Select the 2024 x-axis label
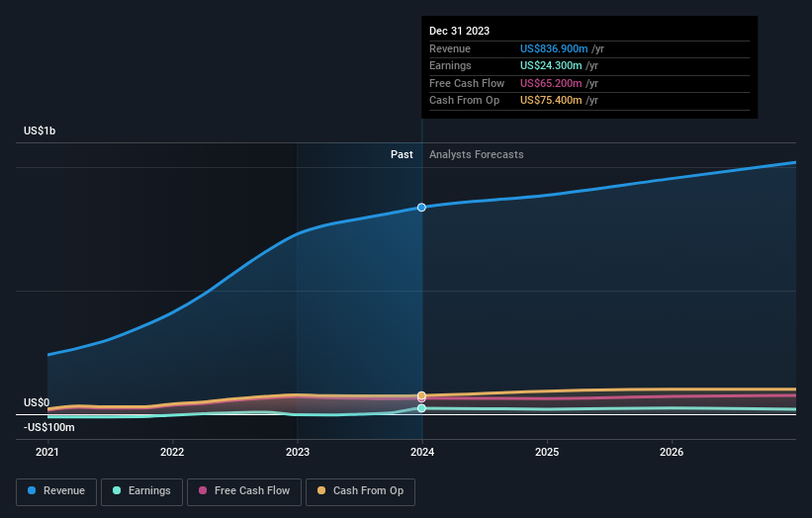 pos(422,452)
